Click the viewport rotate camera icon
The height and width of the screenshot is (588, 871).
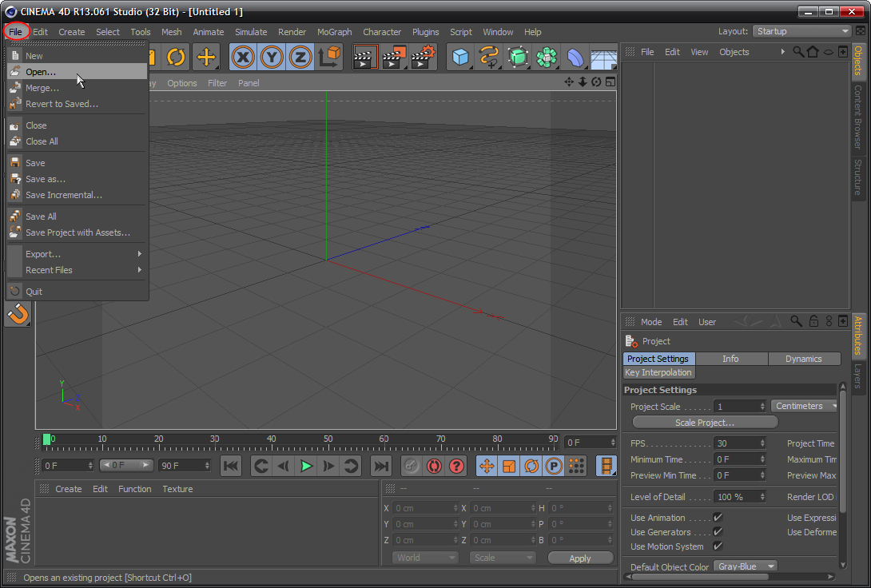coord(597,82)
